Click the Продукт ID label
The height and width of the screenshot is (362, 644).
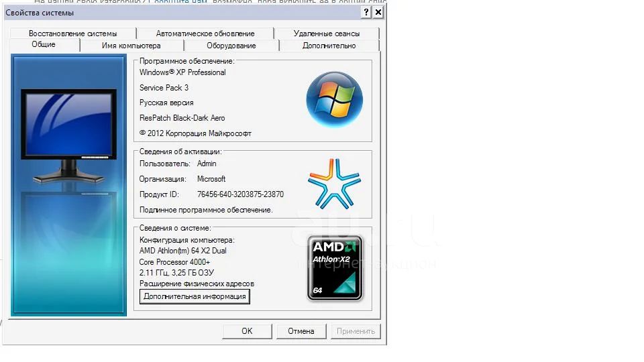click(x=159, y=194)
